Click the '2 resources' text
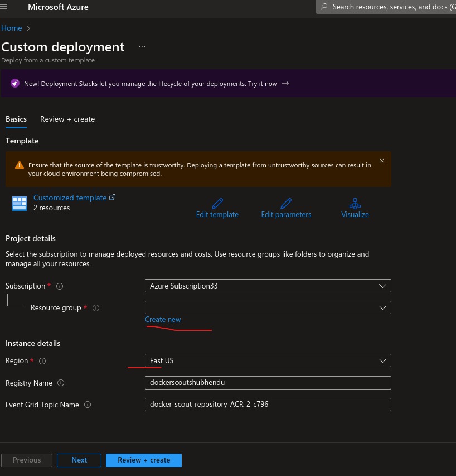 pos(51,208)
